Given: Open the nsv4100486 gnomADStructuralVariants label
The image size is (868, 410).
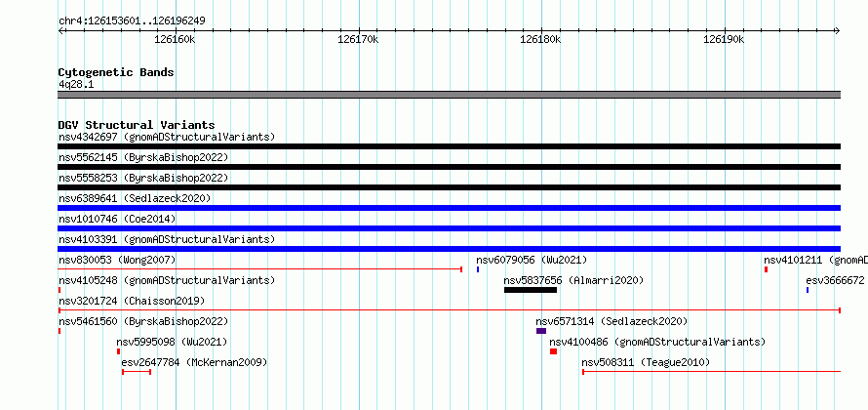Looking at the screenshot, I should click(657, 342).
